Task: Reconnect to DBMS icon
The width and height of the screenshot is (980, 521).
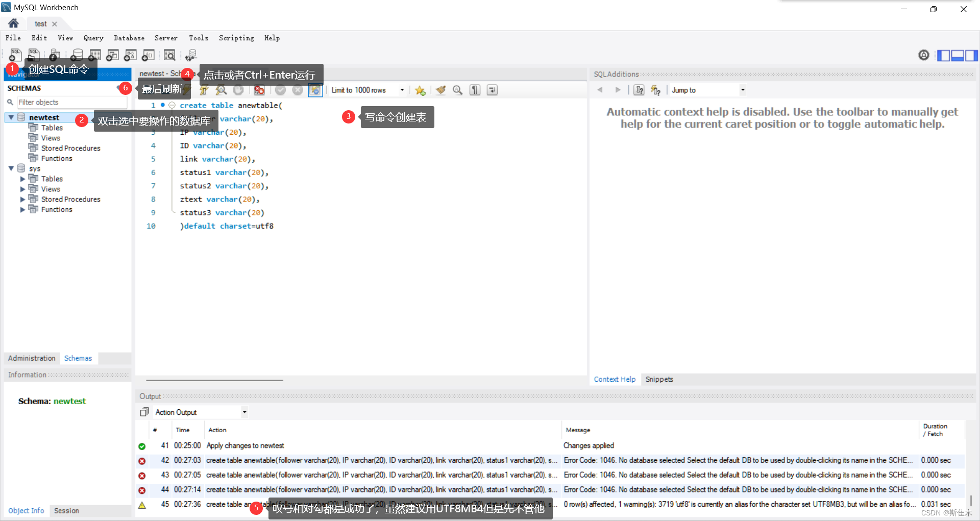Action: 191,55
